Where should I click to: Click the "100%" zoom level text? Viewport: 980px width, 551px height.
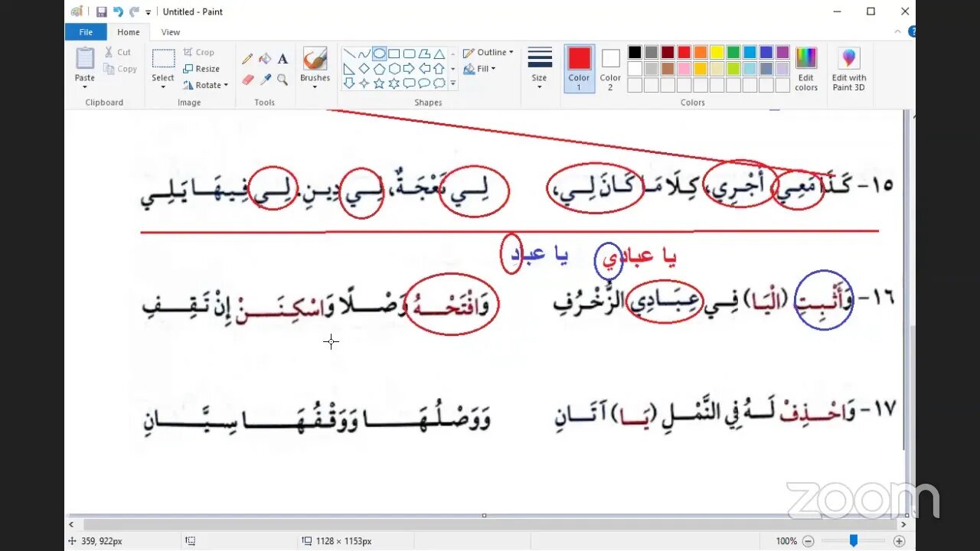(x=786, y=541)
